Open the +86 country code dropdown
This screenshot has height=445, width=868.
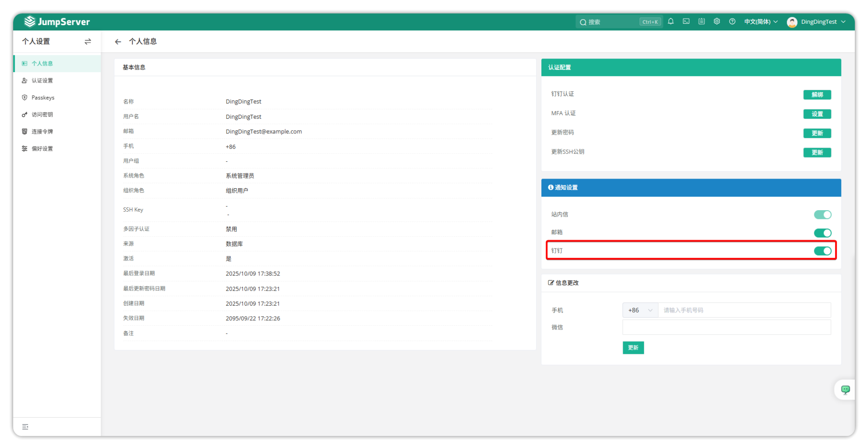pyautogui.click(x=640, y=310)
